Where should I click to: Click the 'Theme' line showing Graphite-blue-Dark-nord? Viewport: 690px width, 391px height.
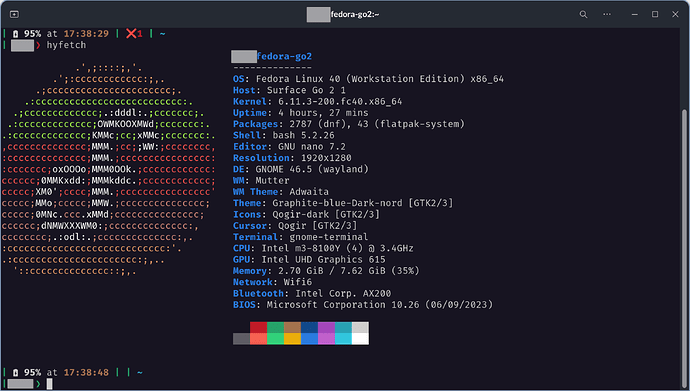tap(343, 203)
